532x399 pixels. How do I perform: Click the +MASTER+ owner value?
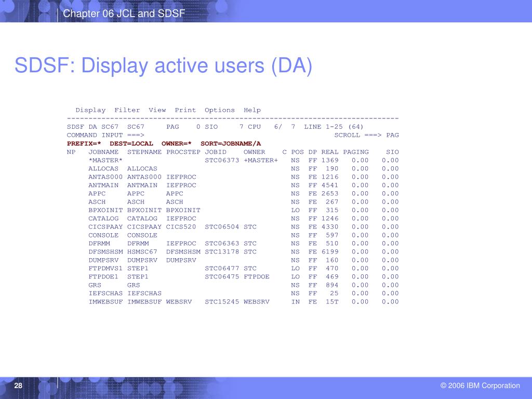pyautogui.click(x=261, y=160)
